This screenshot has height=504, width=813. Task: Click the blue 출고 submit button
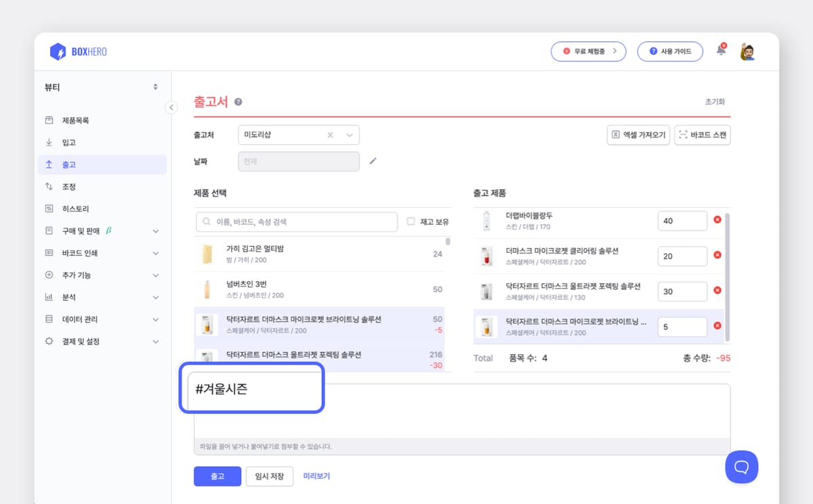[x=217, y=476]
